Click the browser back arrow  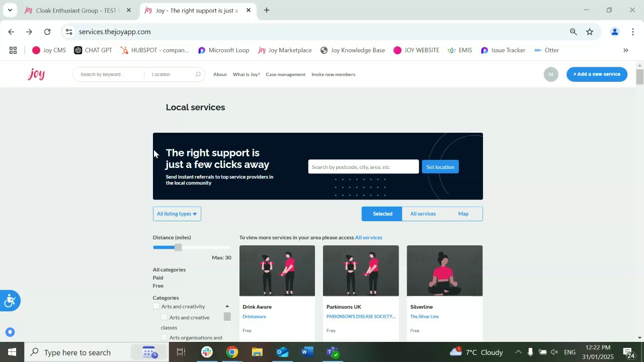coord(11,32)
